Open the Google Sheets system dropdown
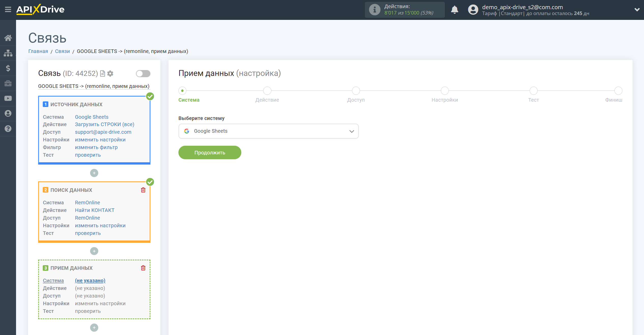Screen dimensions: 644x335 [x=269, y=131]
